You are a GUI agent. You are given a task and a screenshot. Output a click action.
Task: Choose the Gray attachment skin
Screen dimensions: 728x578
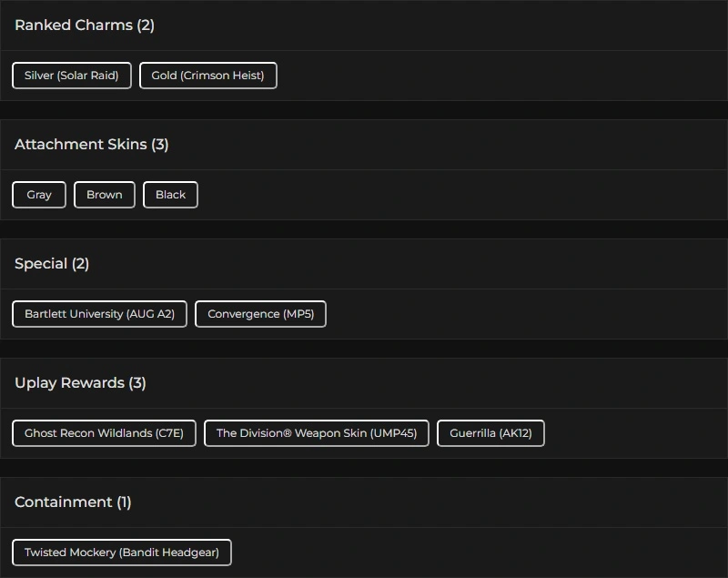[x=39, y=195]
